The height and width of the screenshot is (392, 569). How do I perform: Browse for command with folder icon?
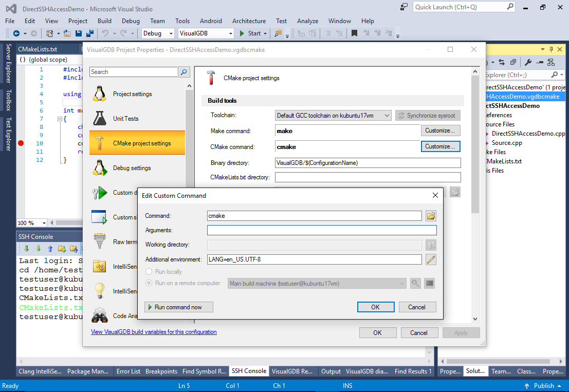pyautogui.click(x=431, y=216)
